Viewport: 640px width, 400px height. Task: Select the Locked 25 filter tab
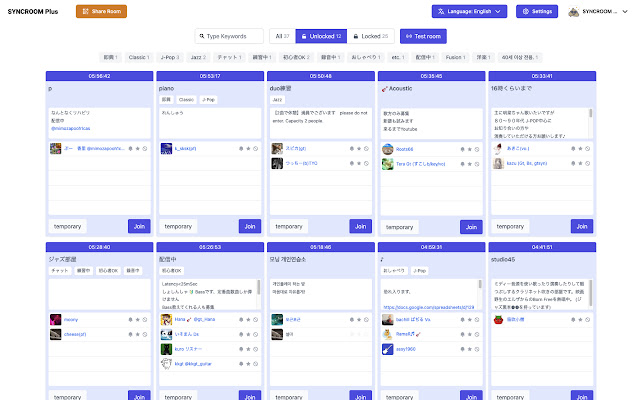371,36
